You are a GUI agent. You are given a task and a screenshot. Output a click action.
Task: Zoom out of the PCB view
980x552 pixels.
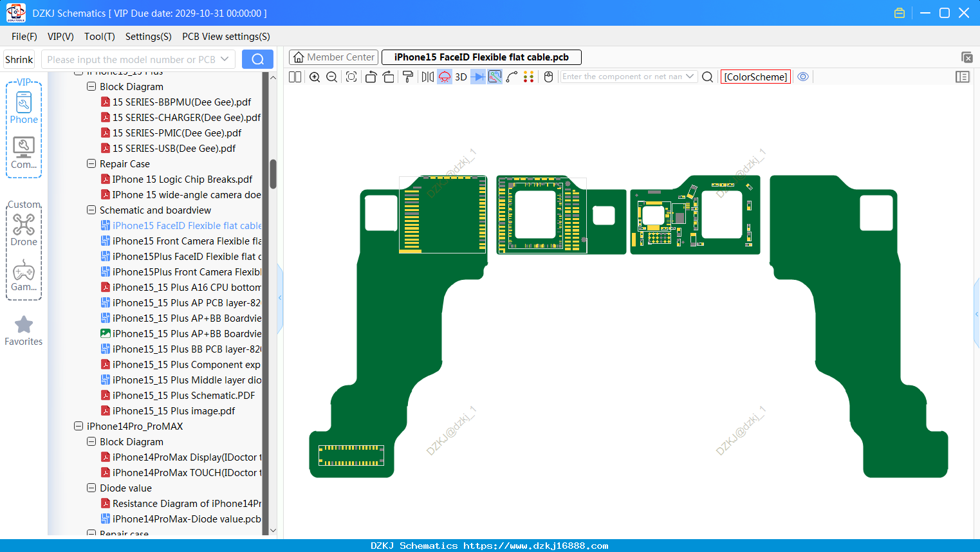click(x=331, y=77)
